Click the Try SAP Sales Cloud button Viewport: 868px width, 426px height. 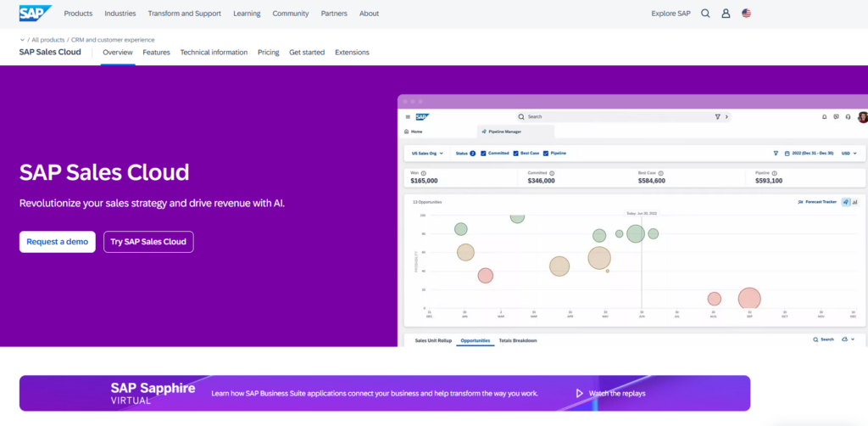[x=148, y=242]
